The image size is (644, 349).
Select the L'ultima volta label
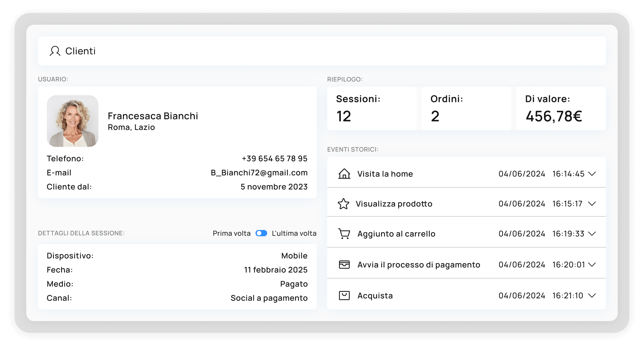294,233
